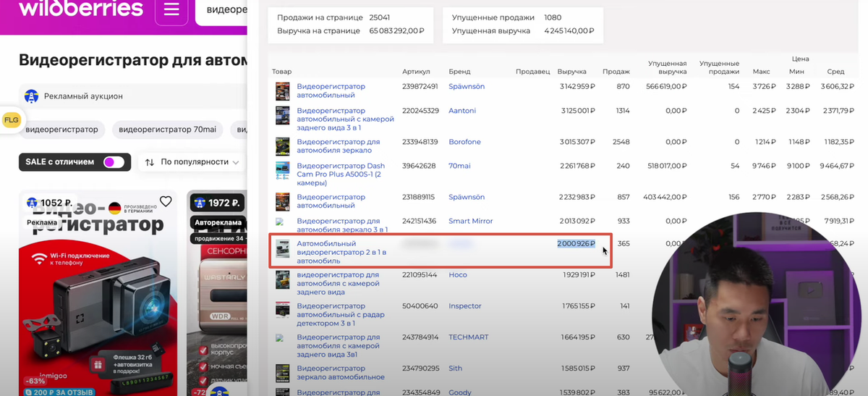Select lost sales value 156
This screenshot has height=396, width=868.
point(733,197)
